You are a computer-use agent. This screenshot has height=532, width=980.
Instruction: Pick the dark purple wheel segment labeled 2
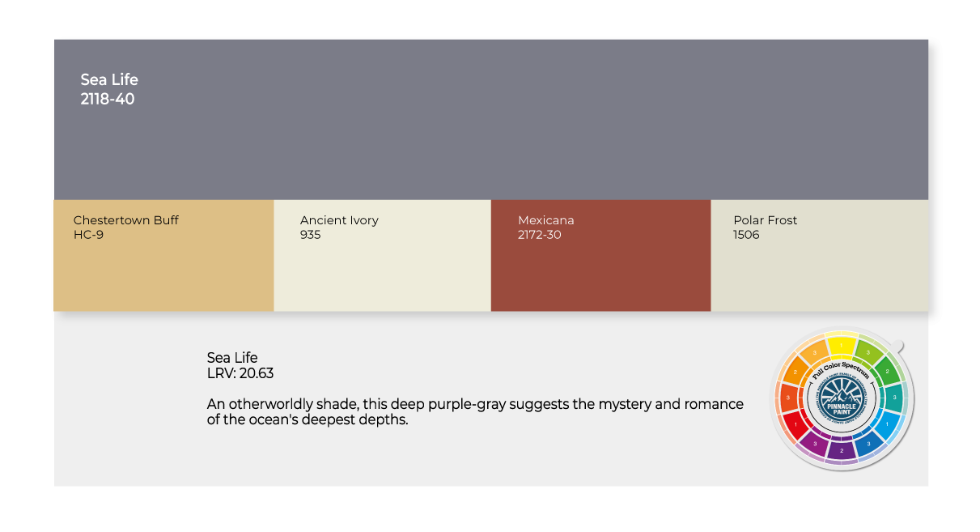pos(842,451)
